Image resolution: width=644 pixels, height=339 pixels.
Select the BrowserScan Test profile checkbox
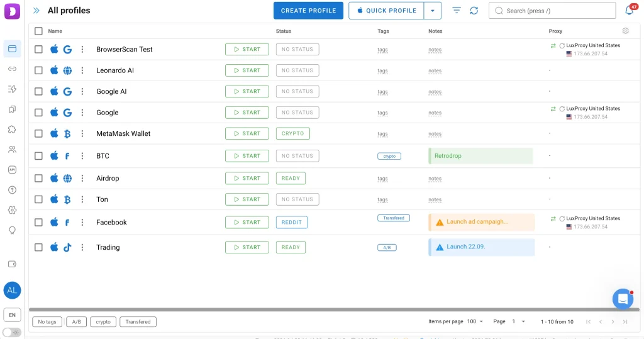pyautogui.click(x=39, y=49)
